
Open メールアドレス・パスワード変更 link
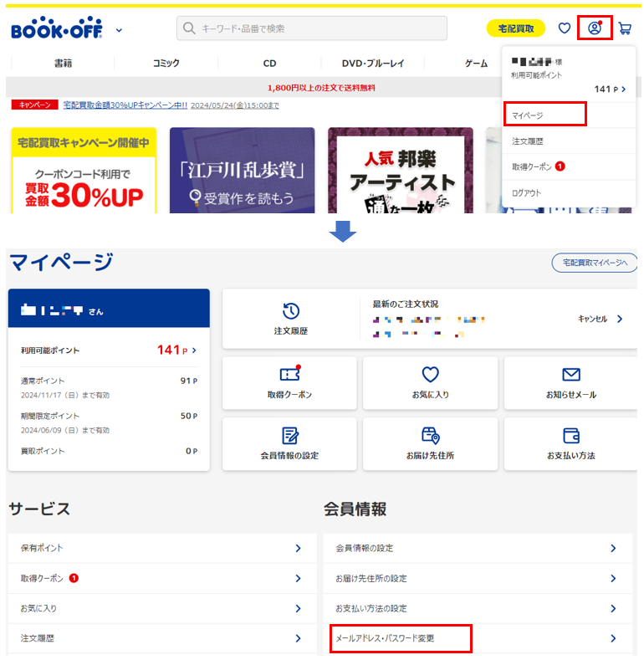click(x=401, y=638)
